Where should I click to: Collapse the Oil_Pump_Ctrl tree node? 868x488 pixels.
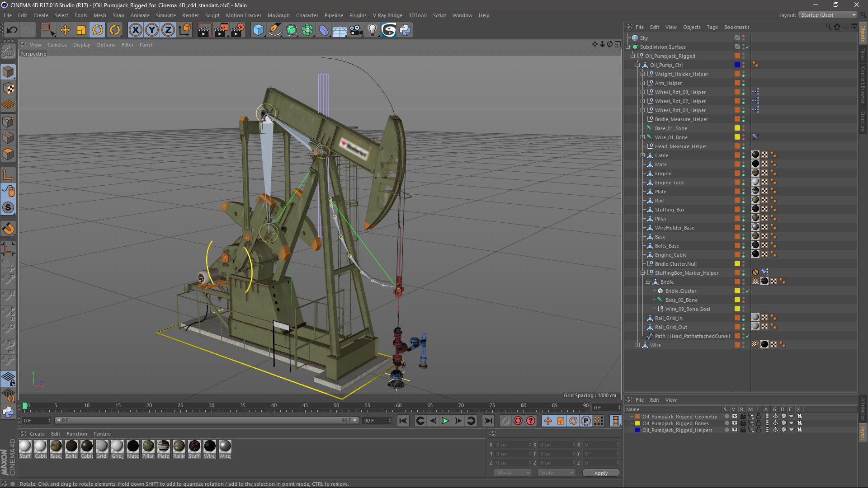pyautogui.click(x=637, y=65)
